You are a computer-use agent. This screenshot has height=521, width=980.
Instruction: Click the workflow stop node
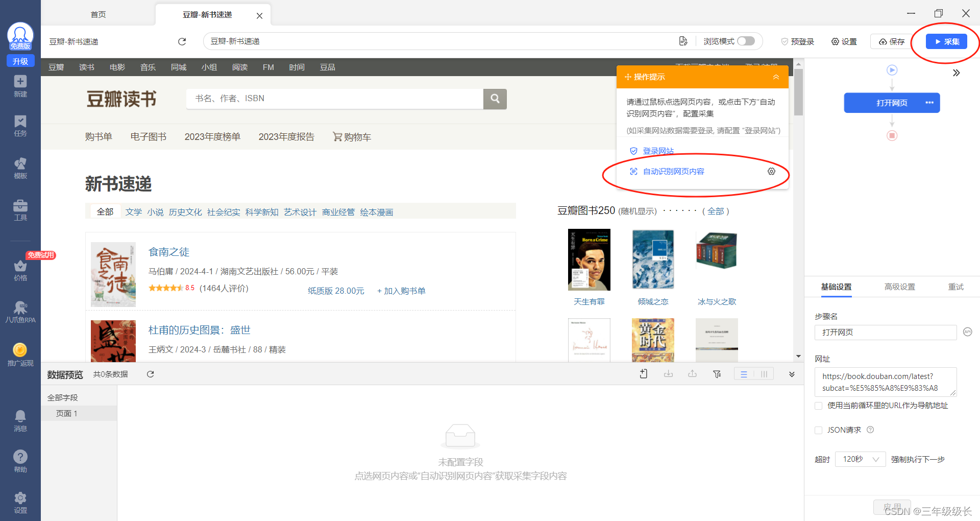coord(892,135)
